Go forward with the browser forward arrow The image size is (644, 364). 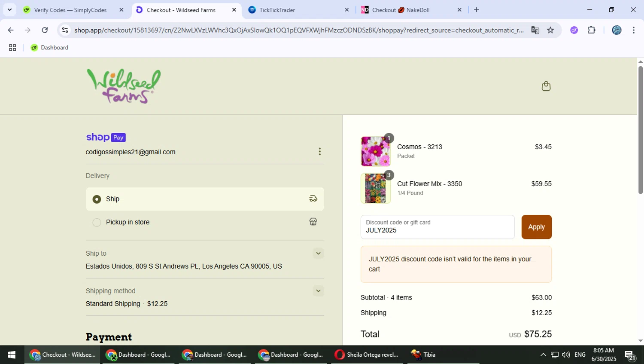pyautogui.click(x=27, y=30)
